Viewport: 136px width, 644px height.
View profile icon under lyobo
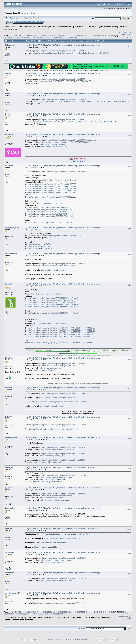[x=7, y=130]
